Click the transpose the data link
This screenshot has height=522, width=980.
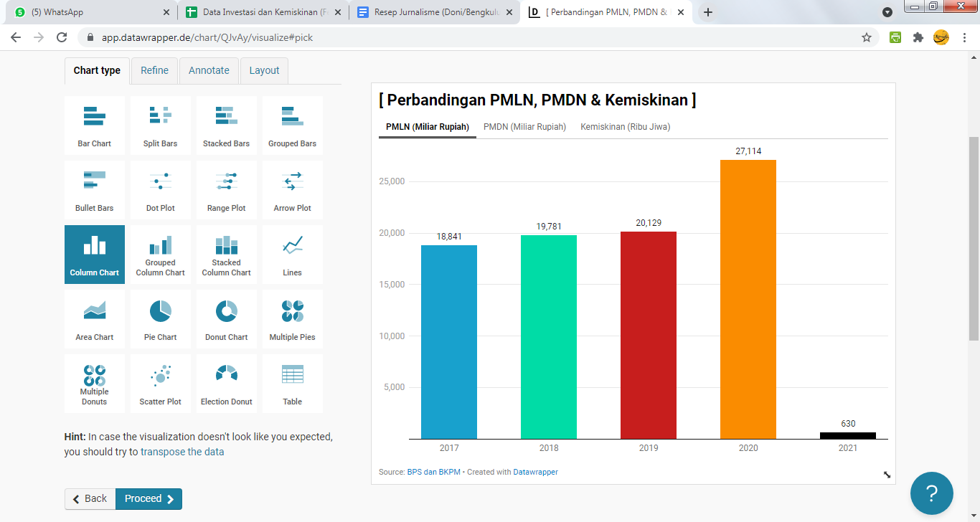[x=182, y=452]
